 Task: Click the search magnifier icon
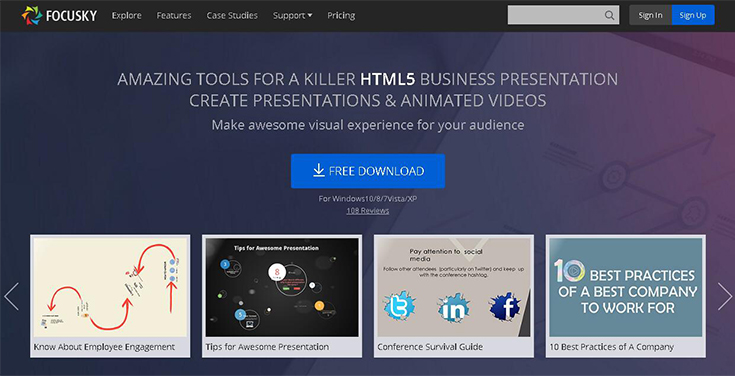pyautogui.click(x=609, y=15)
